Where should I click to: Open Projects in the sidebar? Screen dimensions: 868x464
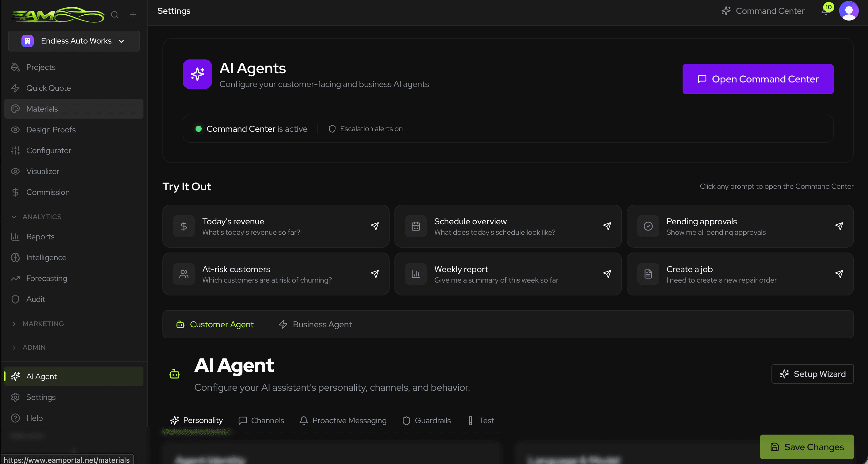[74, 67]
